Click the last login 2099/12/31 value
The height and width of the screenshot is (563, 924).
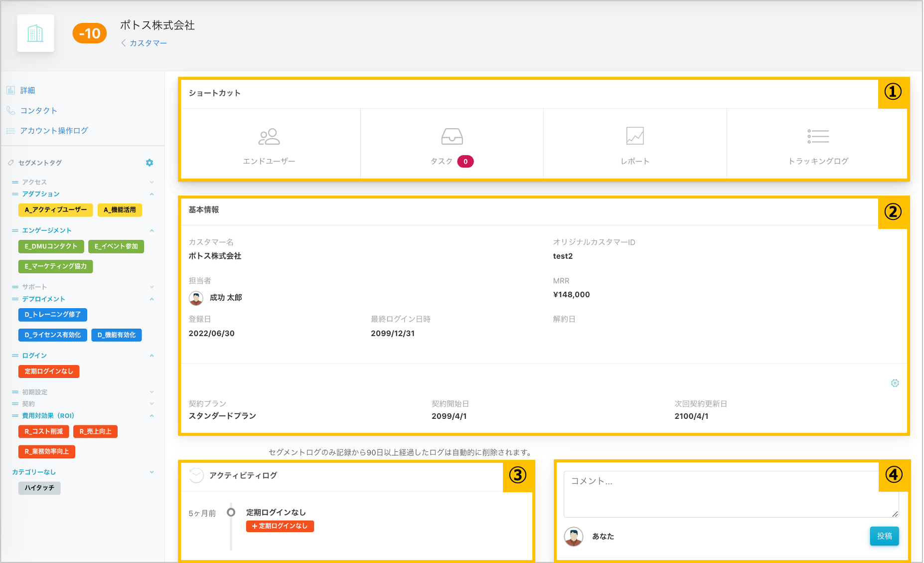393,334
